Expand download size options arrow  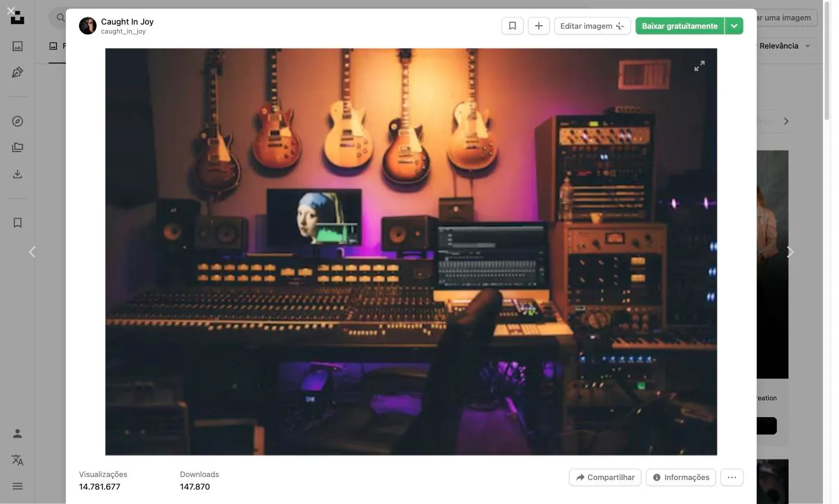pyautogui.click(x=734, y=26)
